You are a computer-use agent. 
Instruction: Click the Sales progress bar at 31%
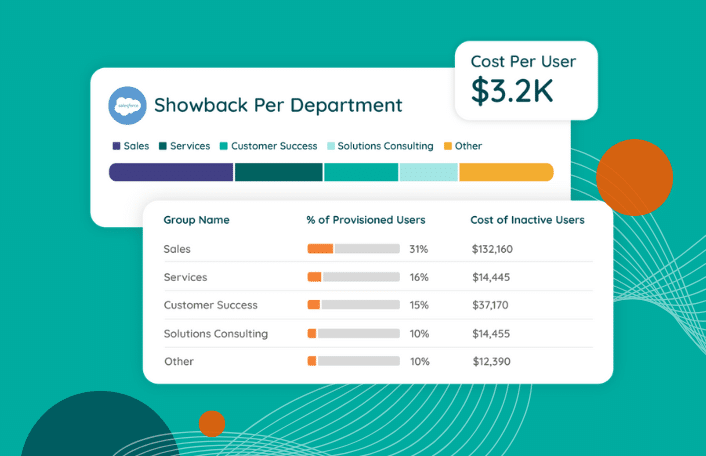[353, 249]
